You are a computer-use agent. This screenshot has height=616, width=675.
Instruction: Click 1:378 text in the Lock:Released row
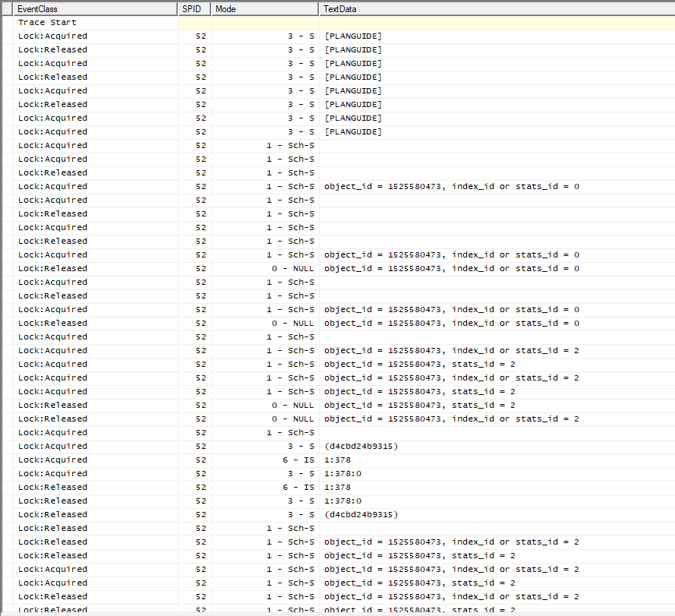pos(337,487)
